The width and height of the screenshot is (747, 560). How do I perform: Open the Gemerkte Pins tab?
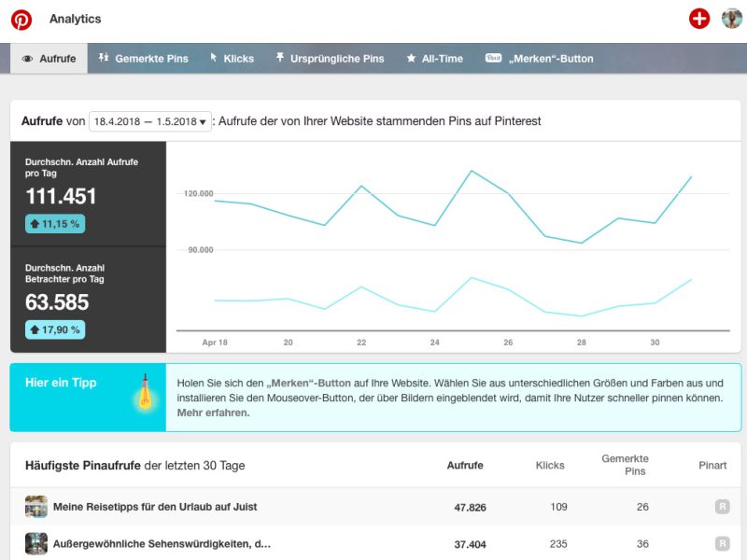click(143, 59)
